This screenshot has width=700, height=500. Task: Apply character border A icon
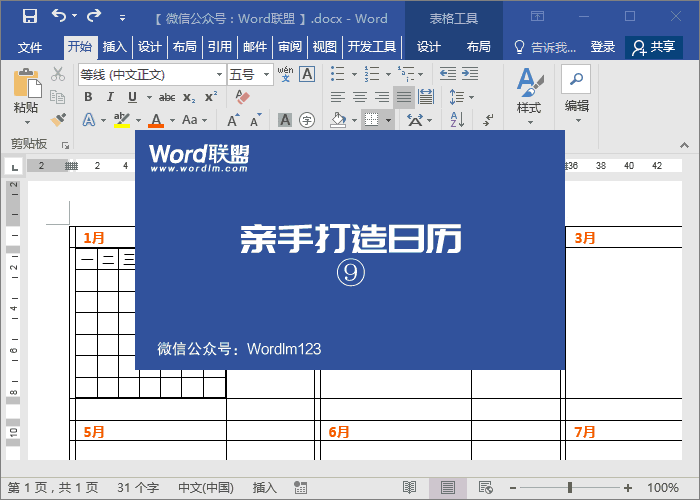(x=307, y=74)
